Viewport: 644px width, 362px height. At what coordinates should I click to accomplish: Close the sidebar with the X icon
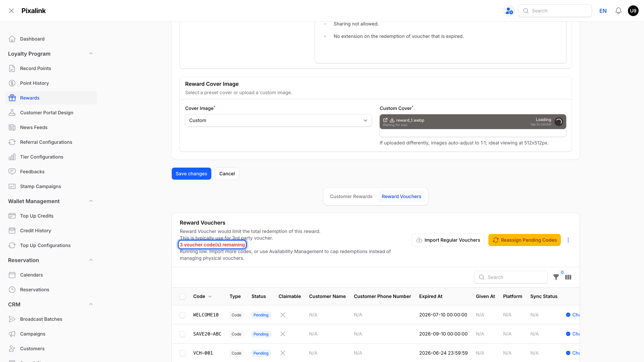(x=11, y=11)
